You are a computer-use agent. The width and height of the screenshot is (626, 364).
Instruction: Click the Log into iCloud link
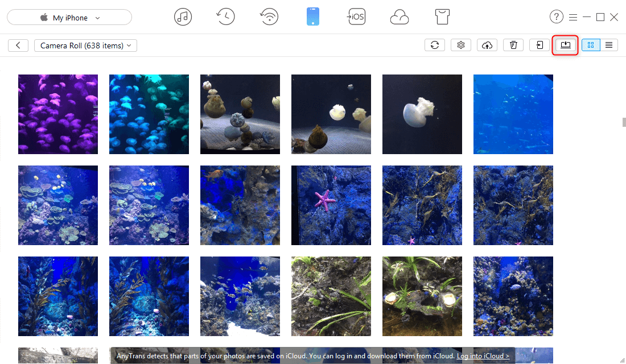pos(483,356)
